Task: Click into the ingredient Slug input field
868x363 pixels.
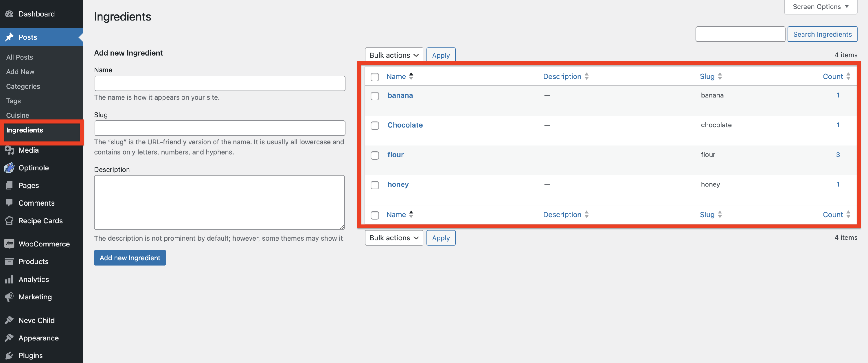Action: coord(220,128)
